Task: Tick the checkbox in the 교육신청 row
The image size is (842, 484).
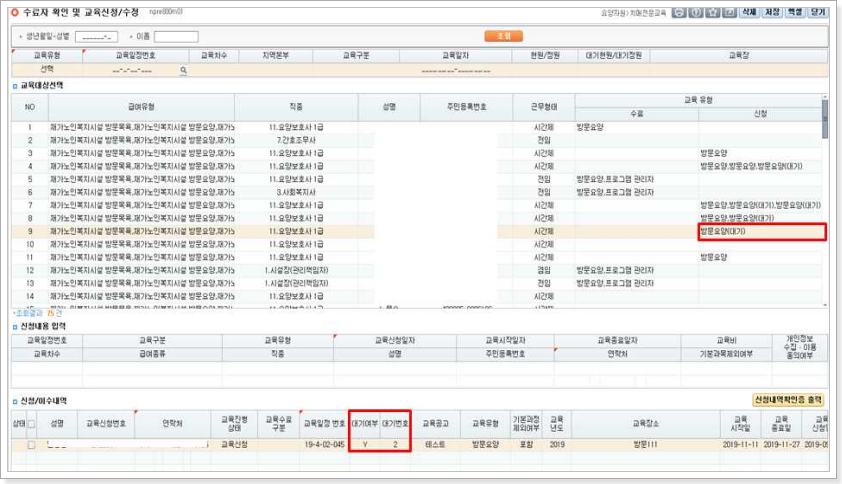Action: [31, 445]
